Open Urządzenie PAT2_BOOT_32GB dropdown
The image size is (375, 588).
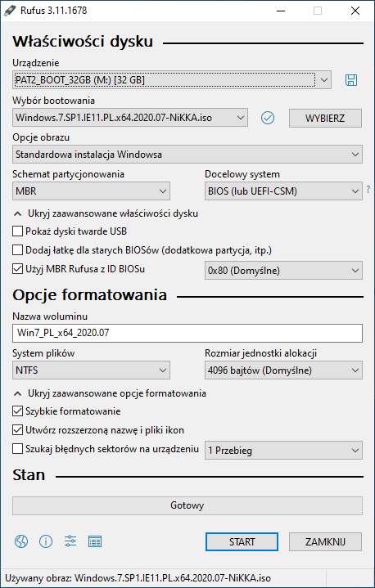(172, 80)
